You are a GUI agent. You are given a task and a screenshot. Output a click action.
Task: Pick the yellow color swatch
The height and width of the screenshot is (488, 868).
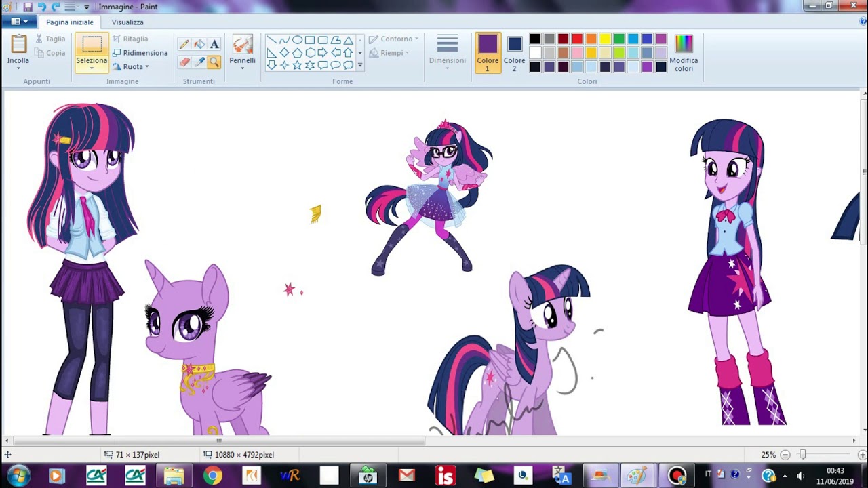(x=605, y=39)
